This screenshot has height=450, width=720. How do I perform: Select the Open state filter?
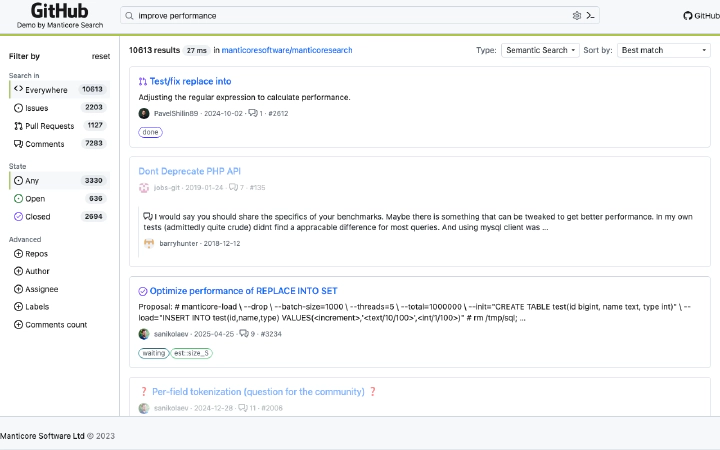(60, 198)
